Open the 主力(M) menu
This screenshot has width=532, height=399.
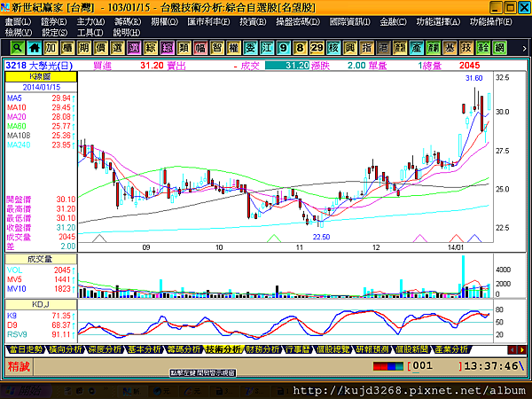coord(90,22)
